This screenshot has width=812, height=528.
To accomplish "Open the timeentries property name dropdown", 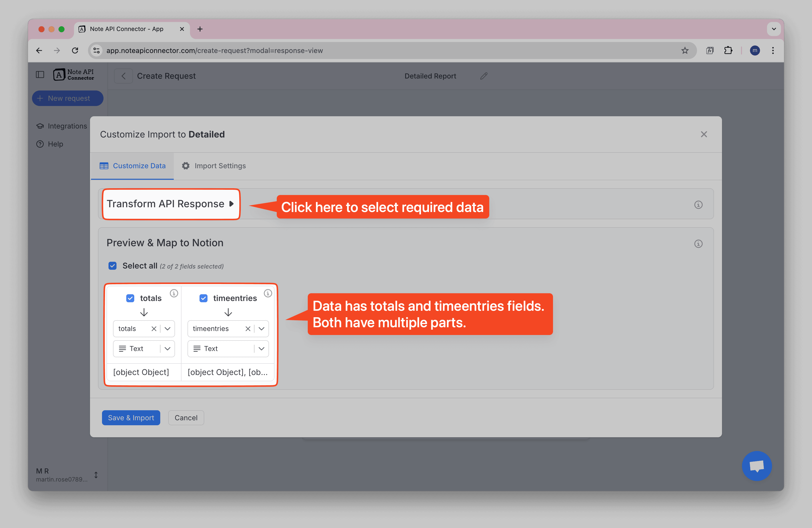I will 262,328.
